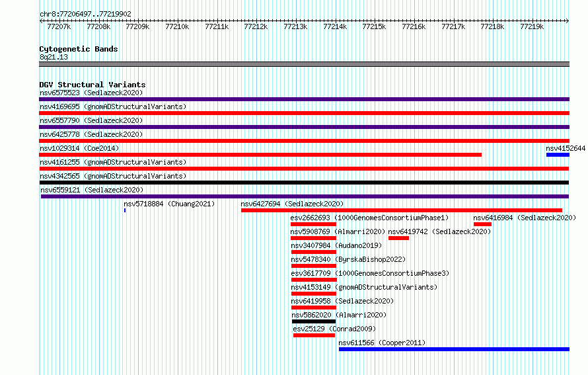The width and height of the screenshot is (588, 375).
Task: Select the red nsv4169695 feature bar
Action: (304, 113)
